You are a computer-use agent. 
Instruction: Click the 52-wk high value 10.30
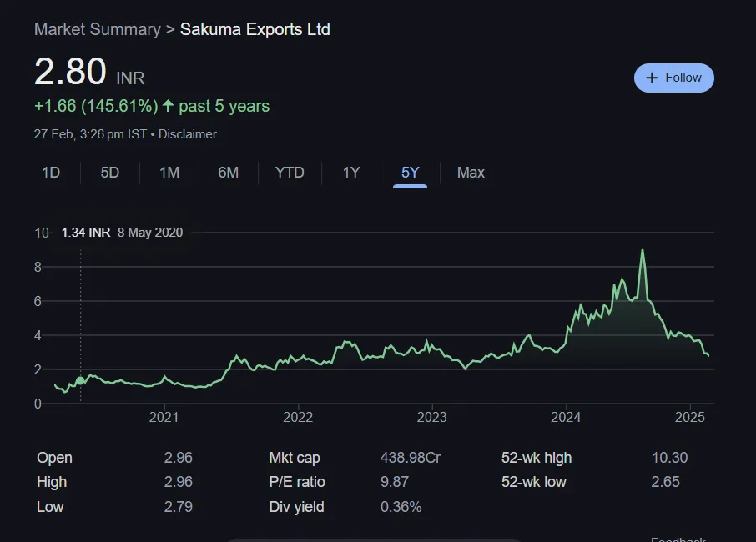[670, 458]
